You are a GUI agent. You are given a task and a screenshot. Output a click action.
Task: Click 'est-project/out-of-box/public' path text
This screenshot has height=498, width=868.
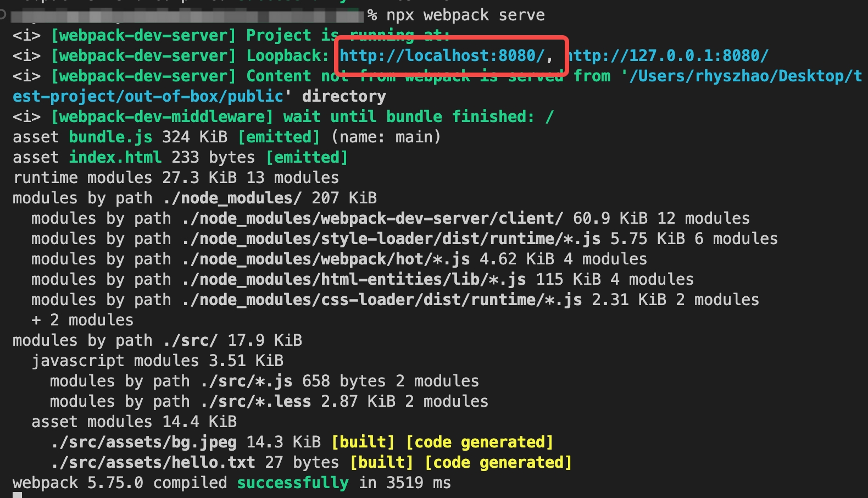coord(148,96)
